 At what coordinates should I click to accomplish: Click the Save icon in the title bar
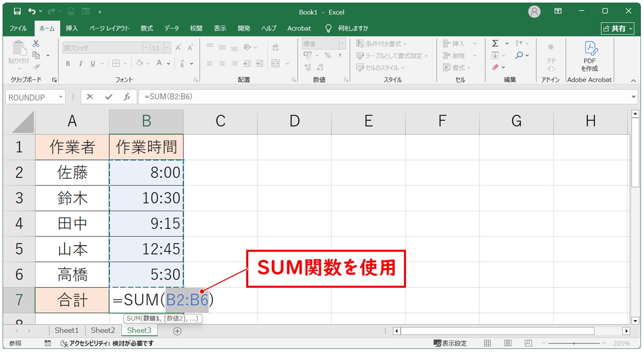click(x=17, y=11)
